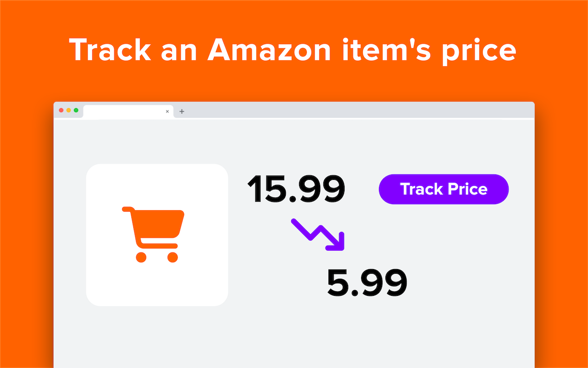Screen dimensions: 588x368
Task: Click the original 15.99 price
Action: (296, 189)
